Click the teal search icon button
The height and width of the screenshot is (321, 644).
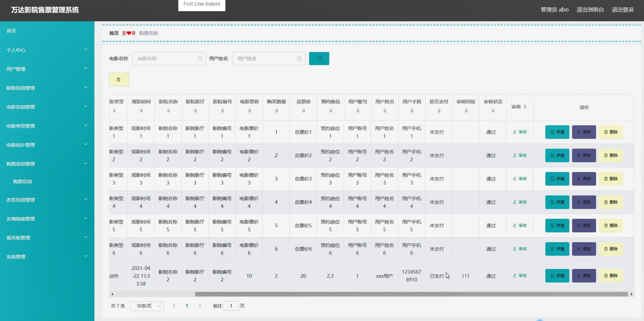319,59
